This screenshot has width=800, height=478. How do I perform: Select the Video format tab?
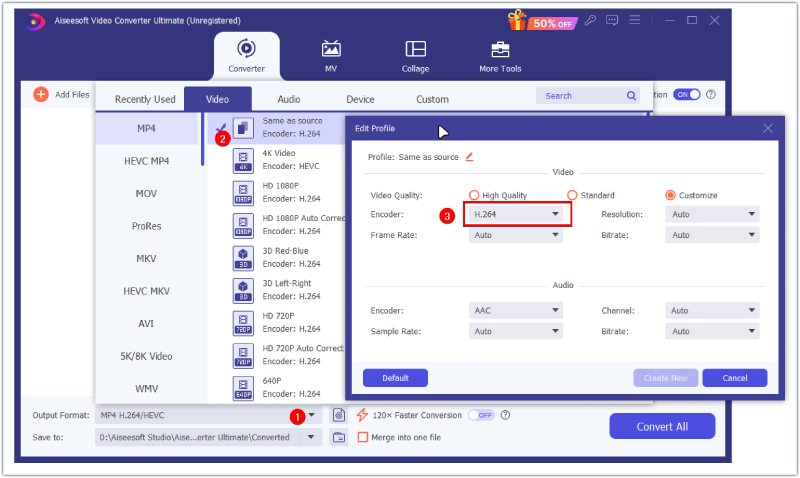(217, 99)
